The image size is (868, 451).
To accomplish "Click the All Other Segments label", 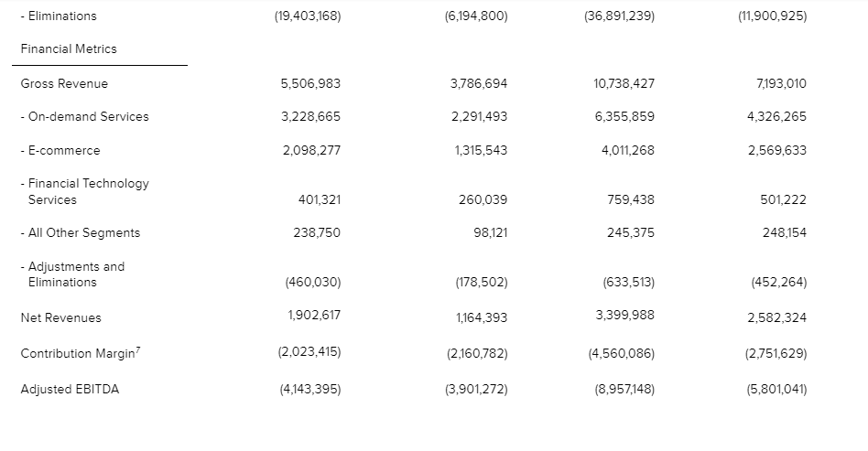I will point(81,233).
